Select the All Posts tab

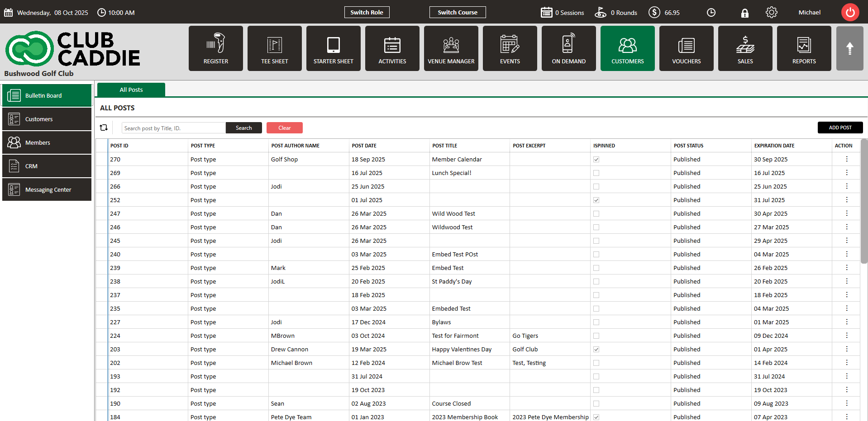point(131,90)
